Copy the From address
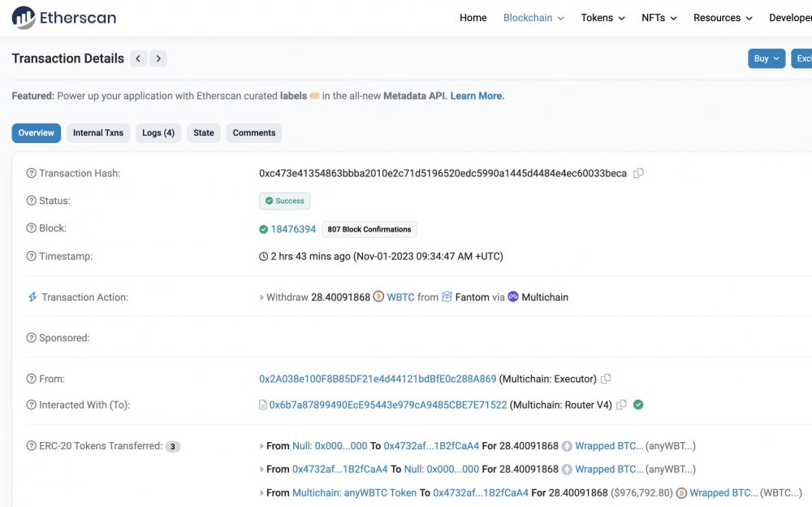812x507 pixels. tap(606, 379)
